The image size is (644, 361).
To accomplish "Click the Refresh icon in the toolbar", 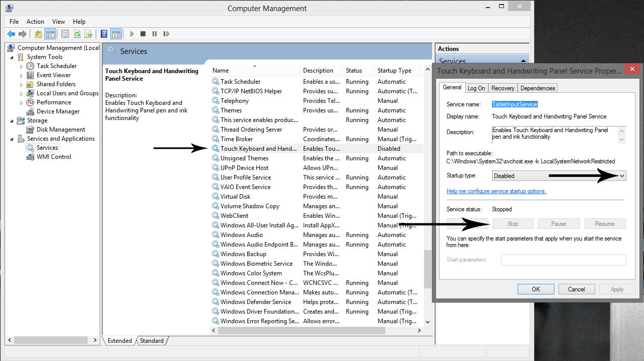I will [x=77, y=34].
